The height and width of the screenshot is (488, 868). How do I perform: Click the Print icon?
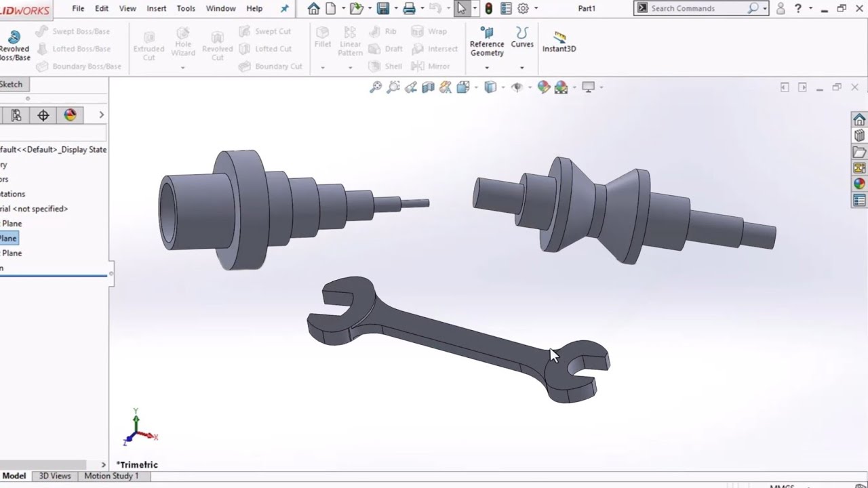click(409, 9)
